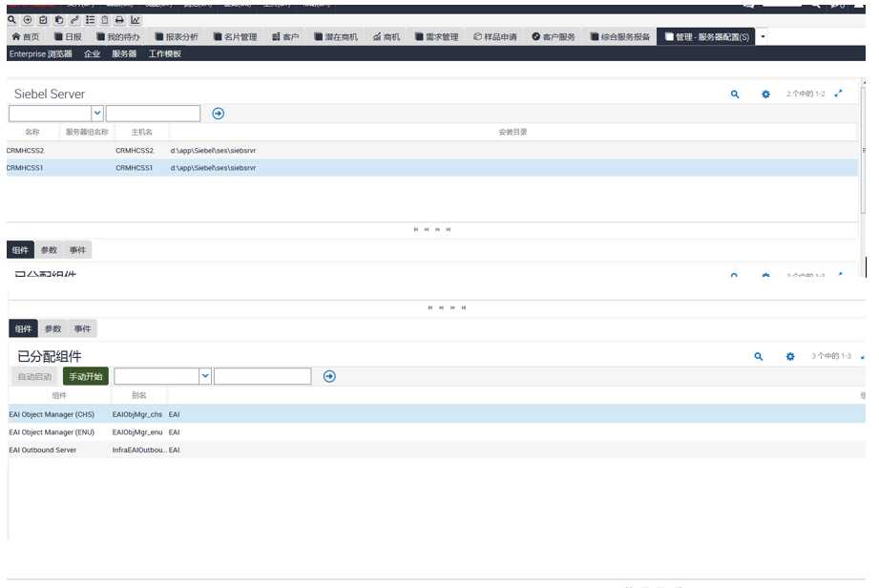Open the 客户服务 screen tab
Image resolution: width=879 pixels, height=588 pixels.
(554, 36)
